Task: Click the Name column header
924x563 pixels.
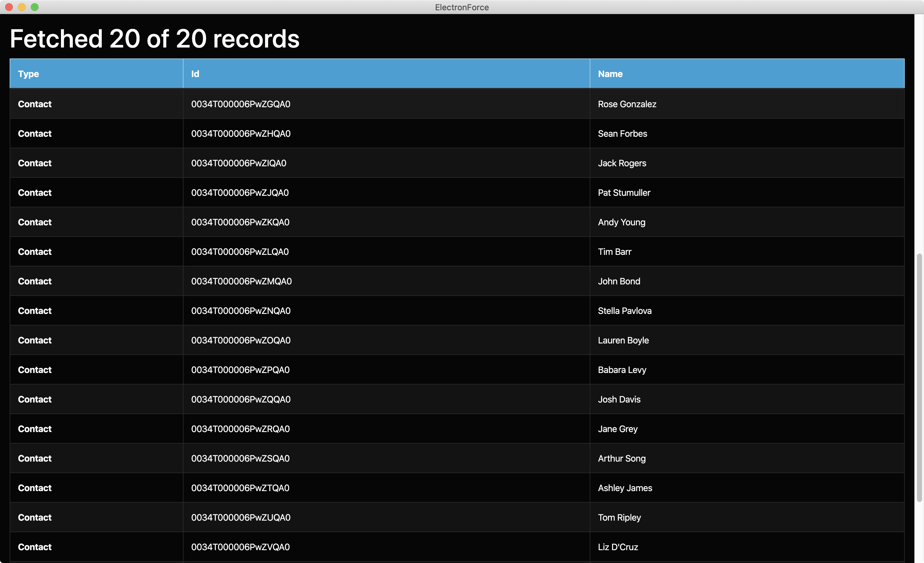Action: point(610,74)
